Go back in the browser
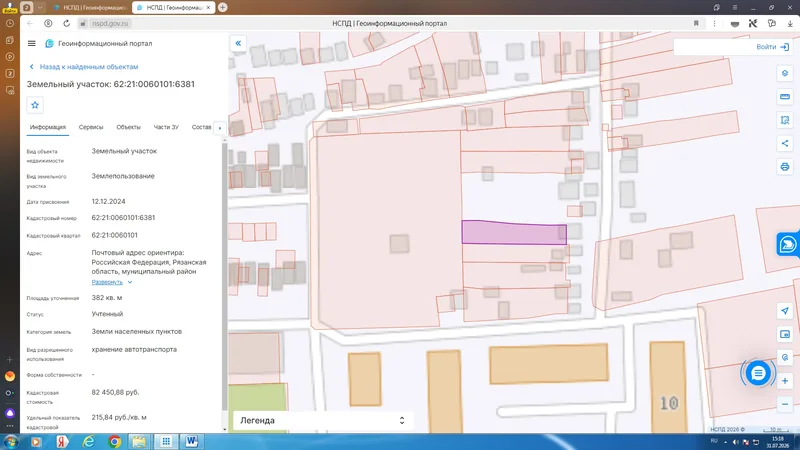800x450 pixels. tap(30, 23)
